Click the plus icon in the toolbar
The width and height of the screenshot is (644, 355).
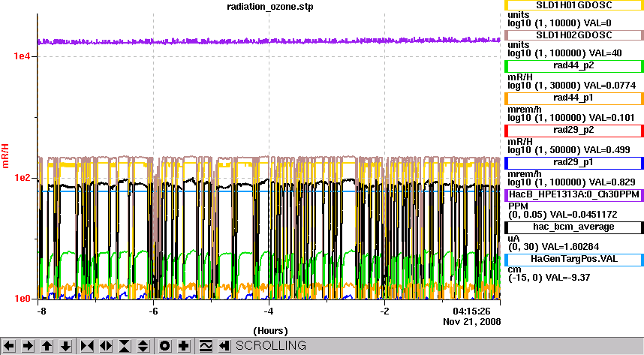point(184,346)
